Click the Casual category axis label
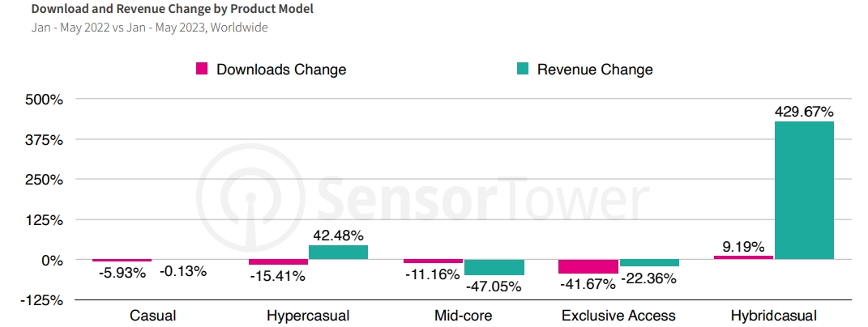Image resolution: width=868 pixels, height=327 pixels. tap(152, 316)
